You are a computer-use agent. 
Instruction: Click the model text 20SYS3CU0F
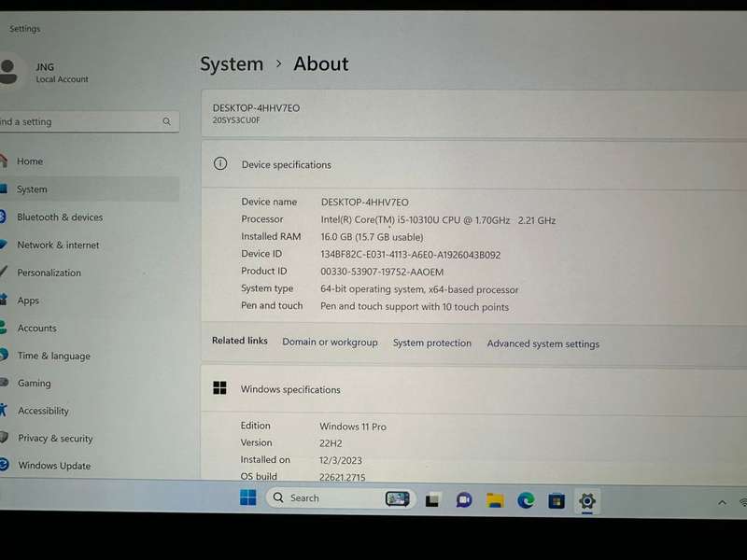(236, 120)
